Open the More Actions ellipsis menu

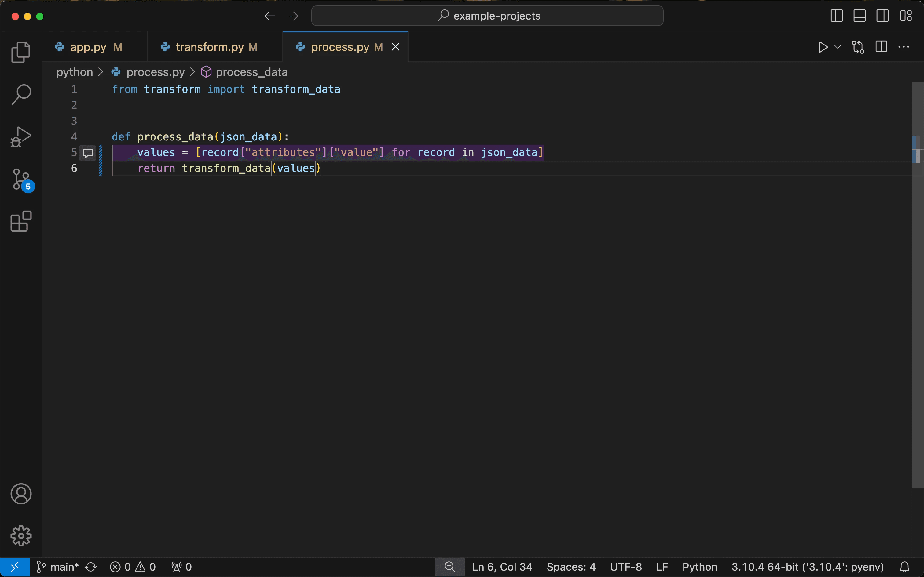click(904, 47)
